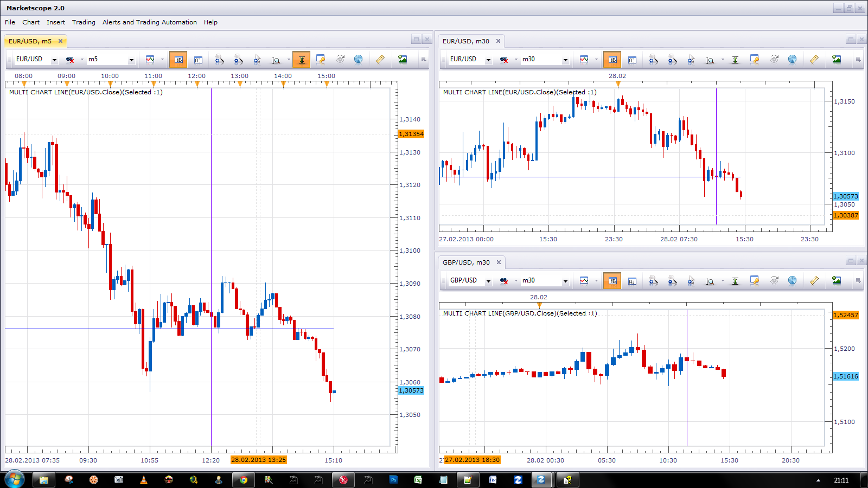Click zoom in magnifier on EUR/USD m5 toolbar
868x488 pixels.
click(x=219, y=59)
